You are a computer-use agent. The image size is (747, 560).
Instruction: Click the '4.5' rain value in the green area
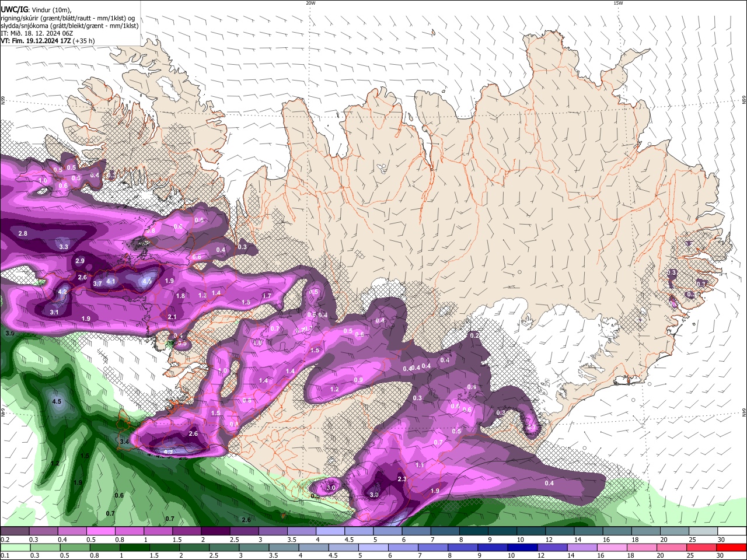click(x=57, y=402)
